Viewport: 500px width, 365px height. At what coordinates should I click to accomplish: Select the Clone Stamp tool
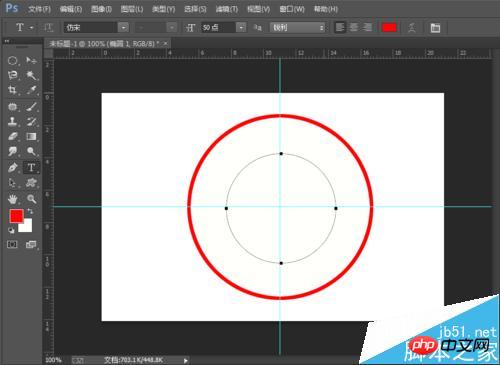[x=12, y=122]
